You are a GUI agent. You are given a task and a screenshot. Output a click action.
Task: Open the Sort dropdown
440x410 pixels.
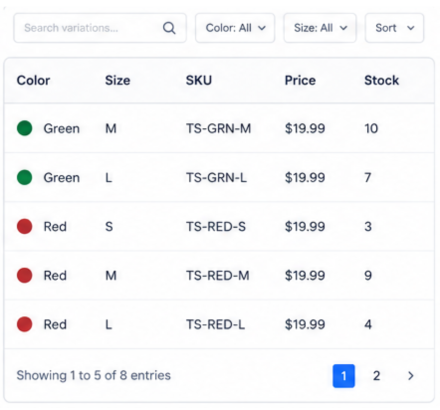pyautogui.click(x=394, y=28)
